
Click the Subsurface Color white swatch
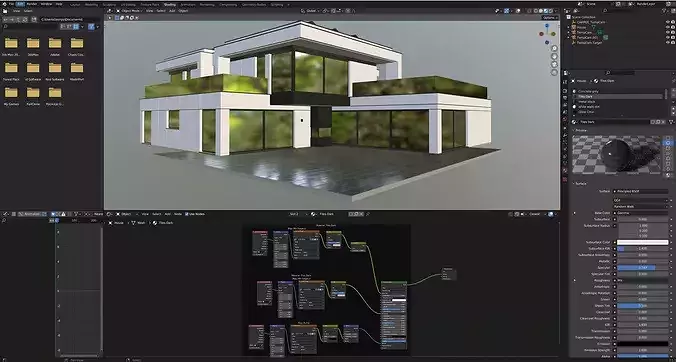[x=642, y=242]
